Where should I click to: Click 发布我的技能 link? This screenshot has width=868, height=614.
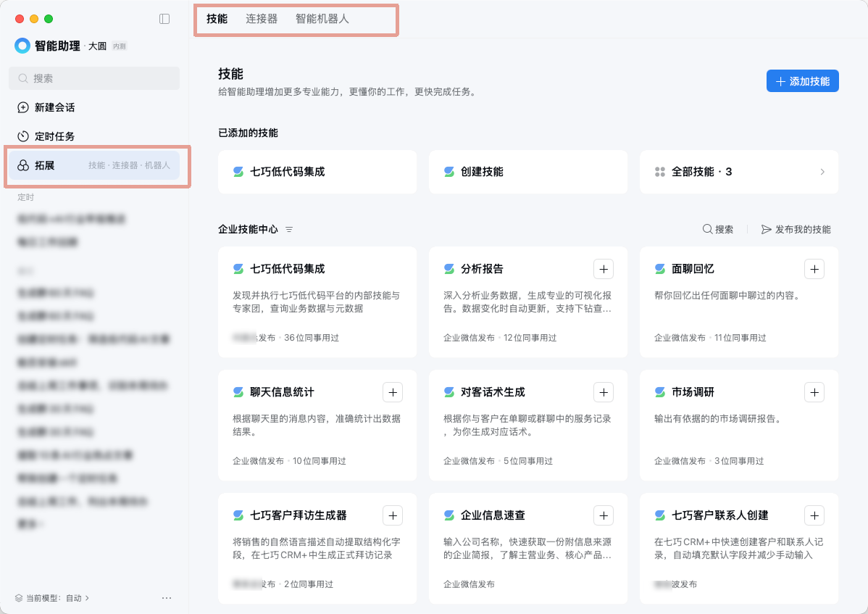[796, 229]
